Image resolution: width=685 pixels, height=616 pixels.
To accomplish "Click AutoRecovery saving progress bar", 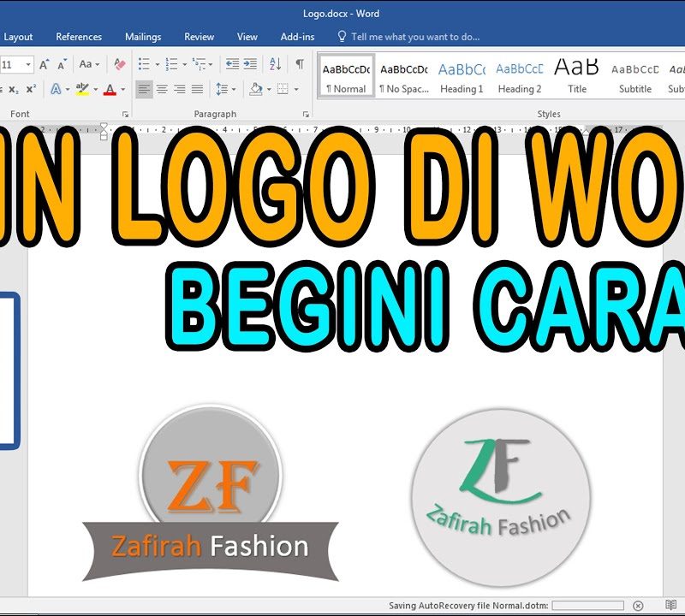I will point(588,606).
